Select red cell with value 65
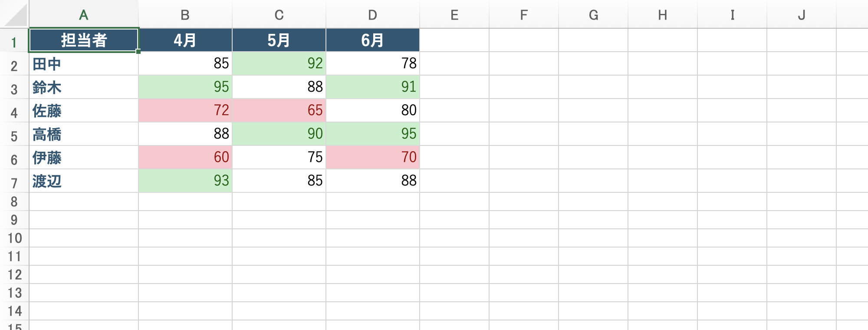The width and height of the screenshot is (868, 330). point(279,110)
